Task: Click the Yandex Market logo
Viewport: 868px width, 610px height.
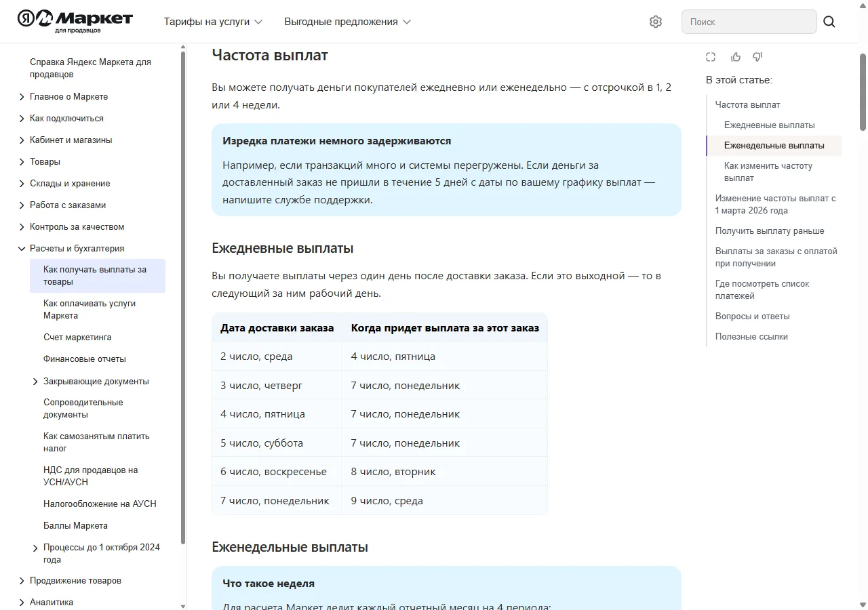Action: 75,22
